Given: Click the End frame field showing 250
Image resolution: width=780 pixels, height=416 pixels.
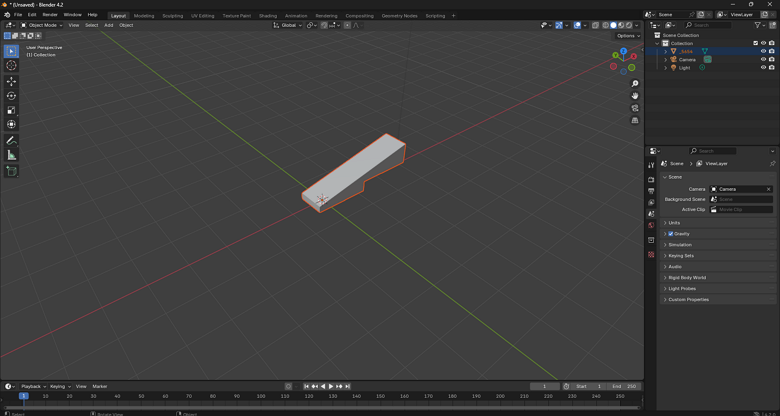Looking at the screenshot, I should (x=624, y=386).
